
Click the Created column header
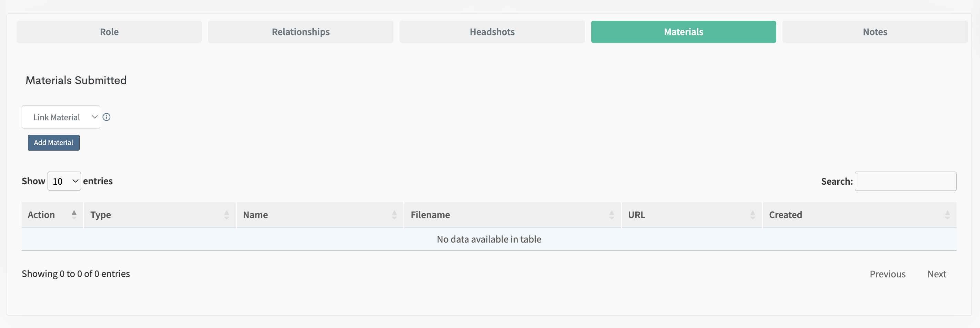point(785,215)
